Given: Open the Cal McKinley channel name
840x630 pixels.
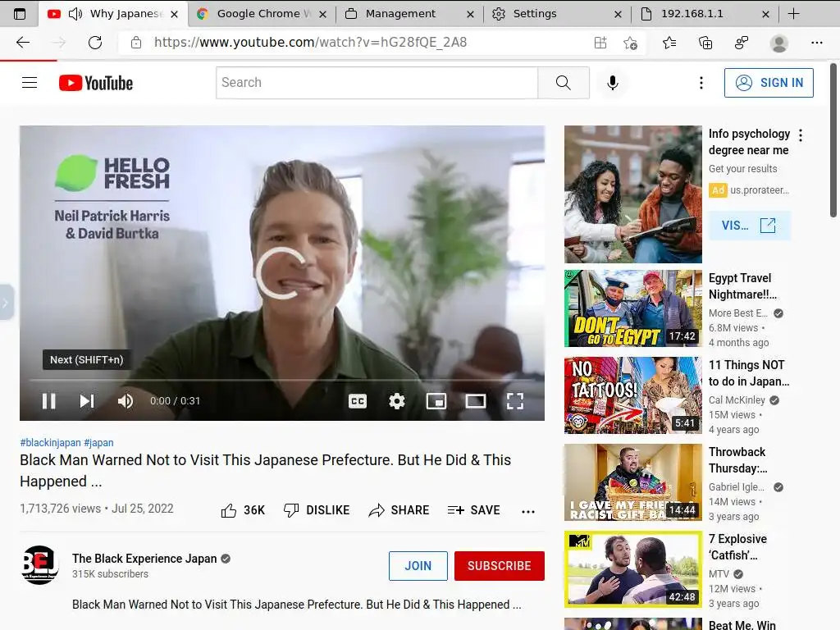Looking at the screenshot, I should tap(737, 399).
